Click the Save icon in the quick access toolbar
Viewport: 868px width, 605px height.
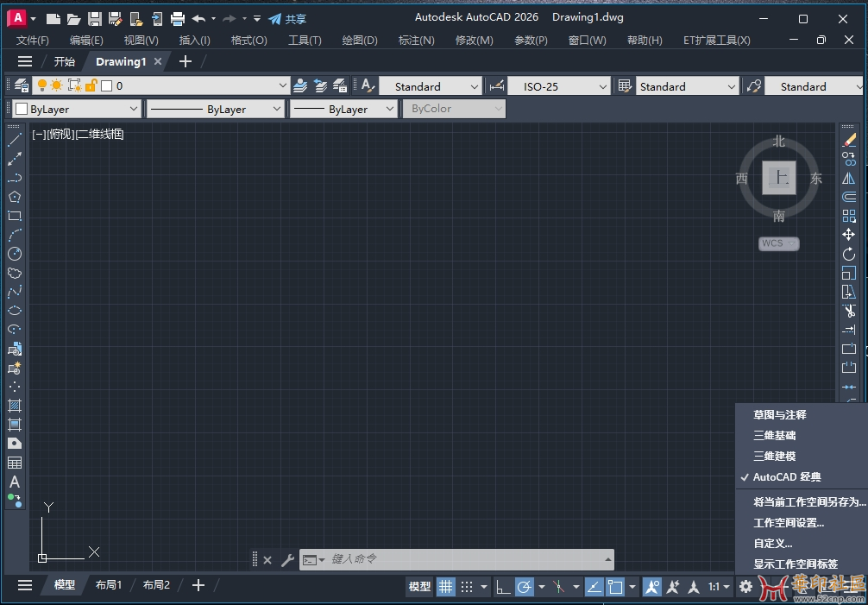click(x=95, y=19)
